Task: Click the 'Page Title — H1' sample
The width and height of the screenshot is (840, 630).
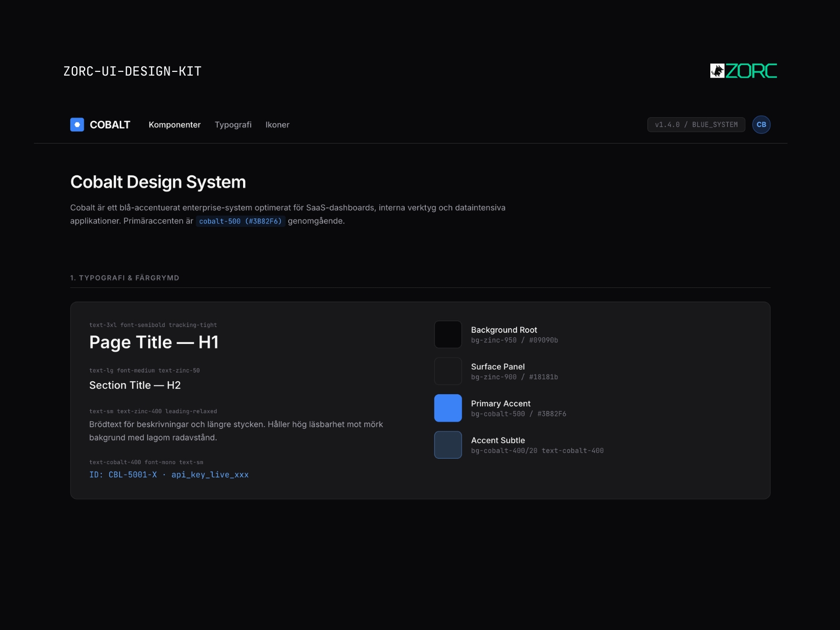Action: tap(154, 342)
